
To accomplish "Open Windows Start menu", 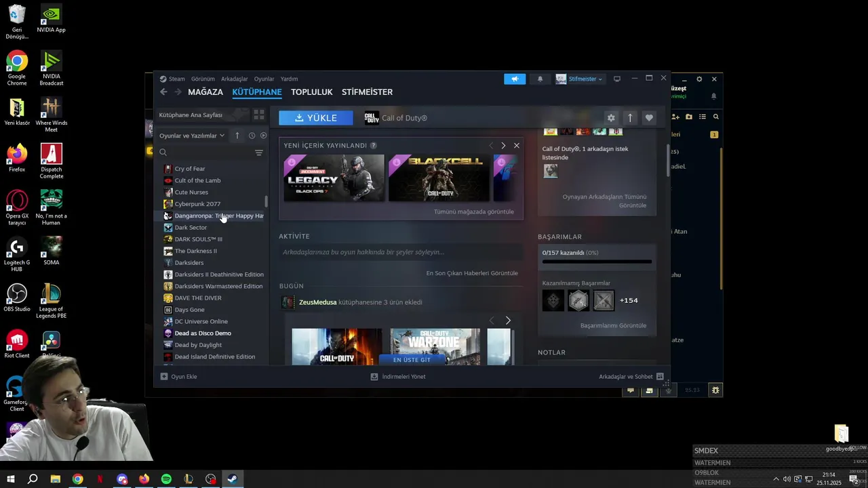I will point(11,479).
